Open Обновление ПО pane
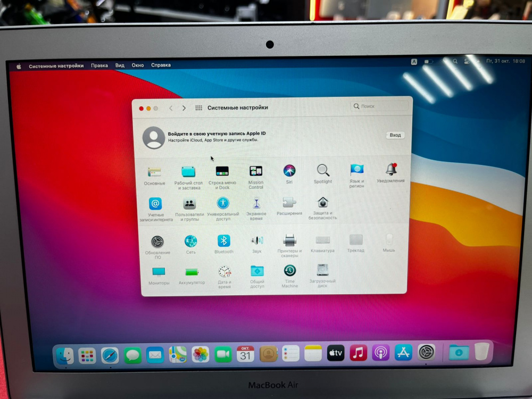The width and height of the screenshot is (532, 399). click(157, 242)
